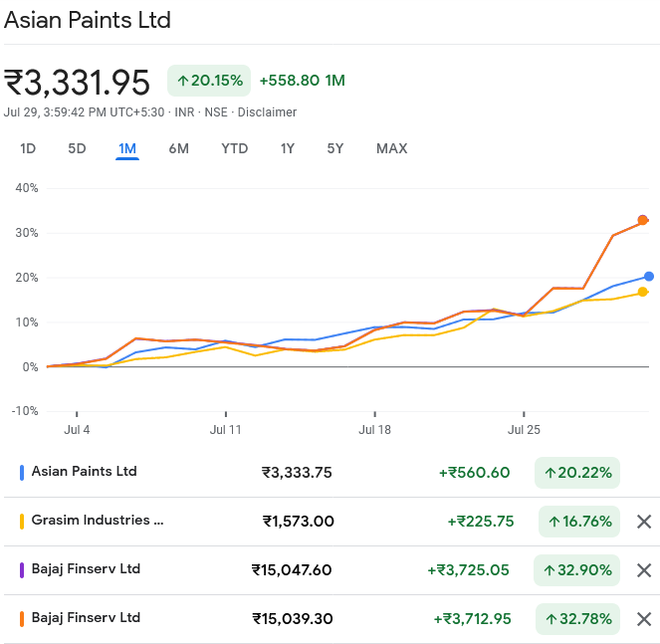Viewport: 660px width, 644px height.
Task: Open the MAX range view
Action: [x=391, y=148]
